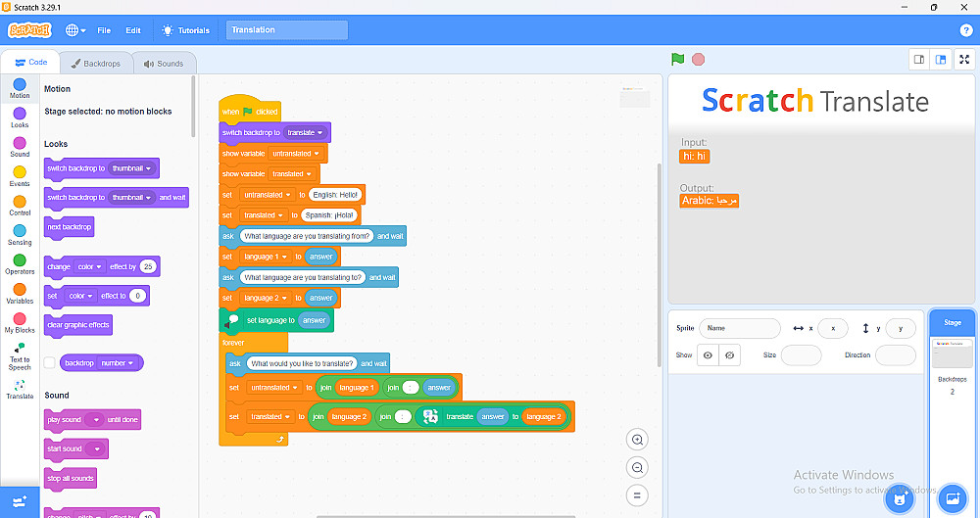Click the workspace vertical scrollbar

659,265
